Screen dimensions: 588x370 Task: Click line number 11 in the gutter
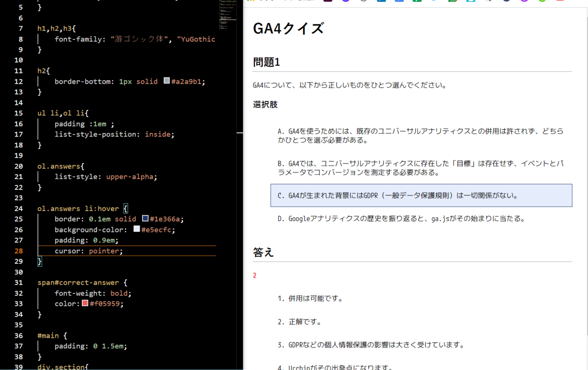pos(19,71)
